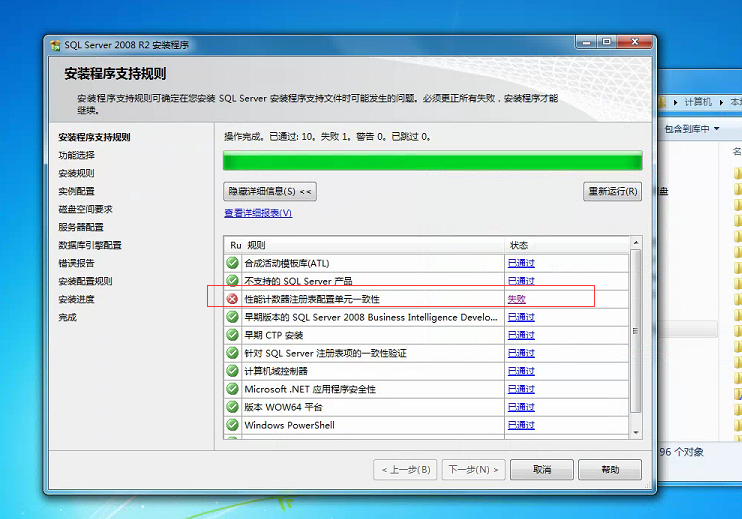
Task: Select 错误报告 step in sidebar
Action: point(76,263)
